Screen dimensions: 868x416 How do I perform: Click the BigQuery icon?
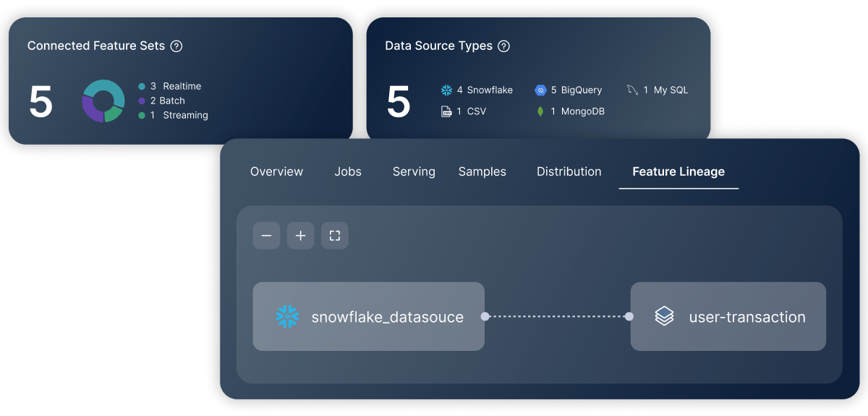coord(540,90)
